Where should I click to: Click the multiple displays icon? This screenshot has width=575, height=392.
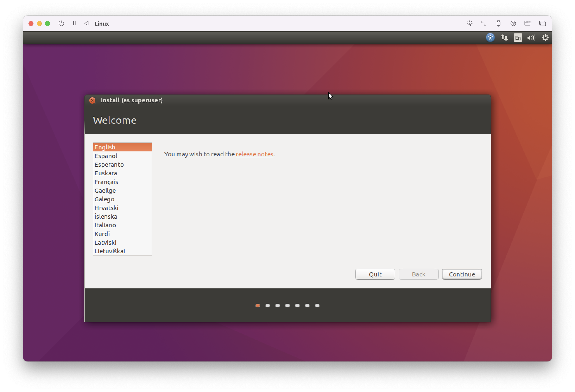[543, 24]
